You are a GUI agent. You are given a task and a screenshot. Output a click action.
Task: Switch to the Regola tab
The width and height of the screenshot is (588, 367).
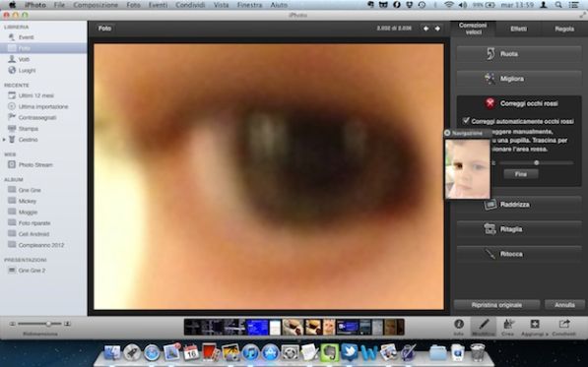[x=564, y=29]
